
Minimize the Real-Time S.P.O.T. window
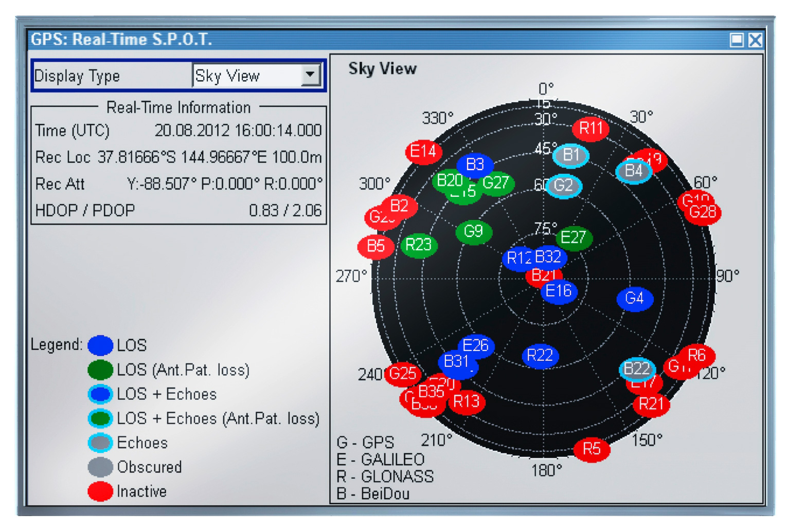[738, 40]
